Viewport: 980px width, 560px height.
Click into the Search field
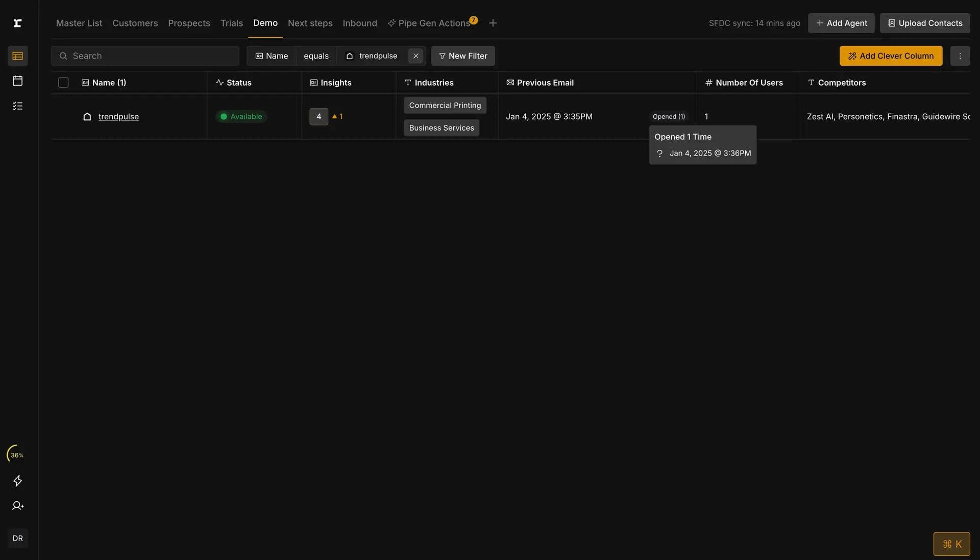click(x=145, y=56)
